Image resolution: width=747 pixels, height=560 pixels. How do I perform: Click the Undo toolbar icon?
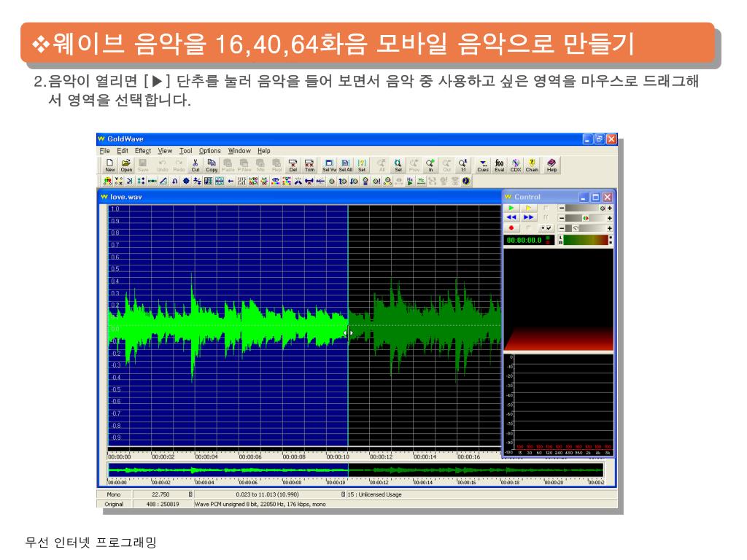click(x=163, y=166)
